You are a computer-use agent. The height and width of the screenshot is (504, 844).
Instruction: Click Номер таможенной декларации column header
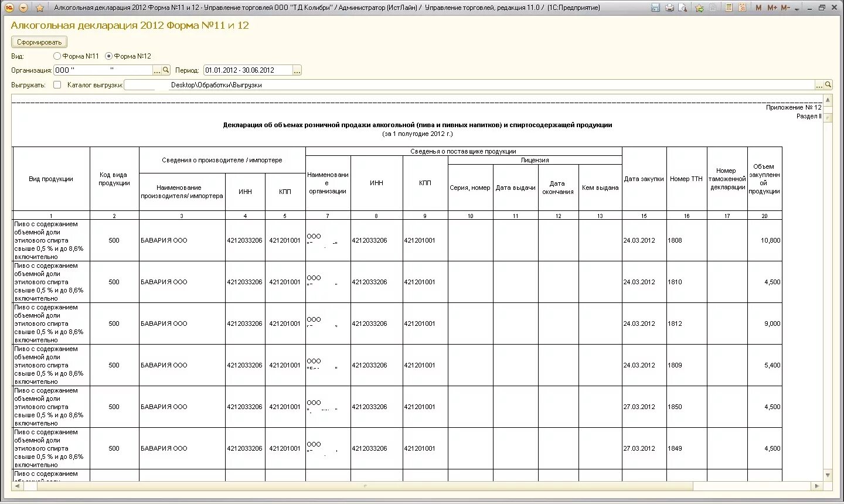pos(727,179)
